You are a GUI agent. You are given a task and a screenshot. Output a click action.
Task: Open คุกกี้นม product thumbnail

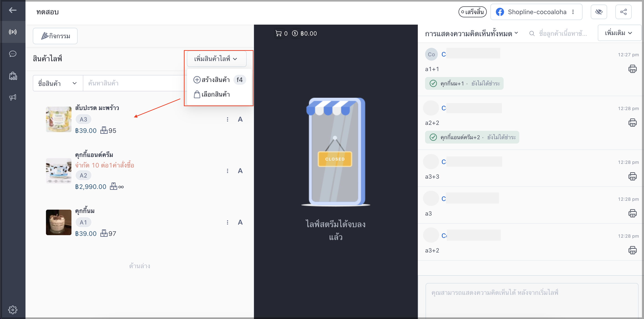58,222
